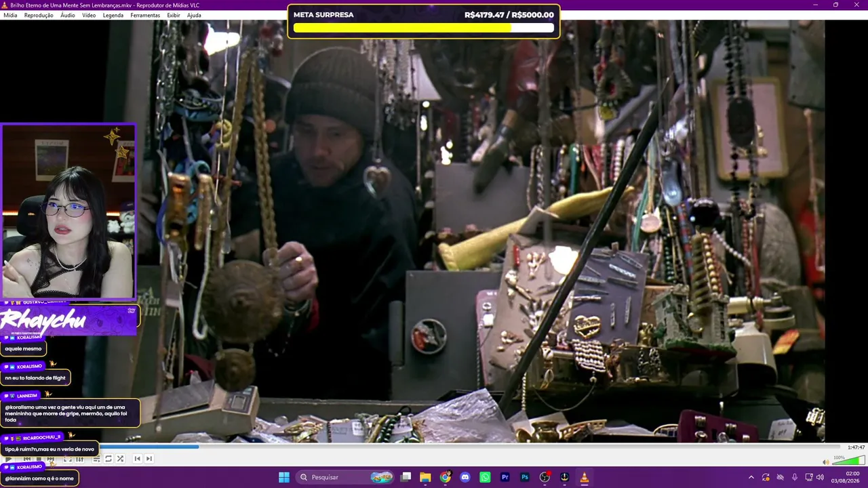The image size is (868, 488).
Task: Jump to next chapter with skip-forward button
Action: click(x=149, y=459)
